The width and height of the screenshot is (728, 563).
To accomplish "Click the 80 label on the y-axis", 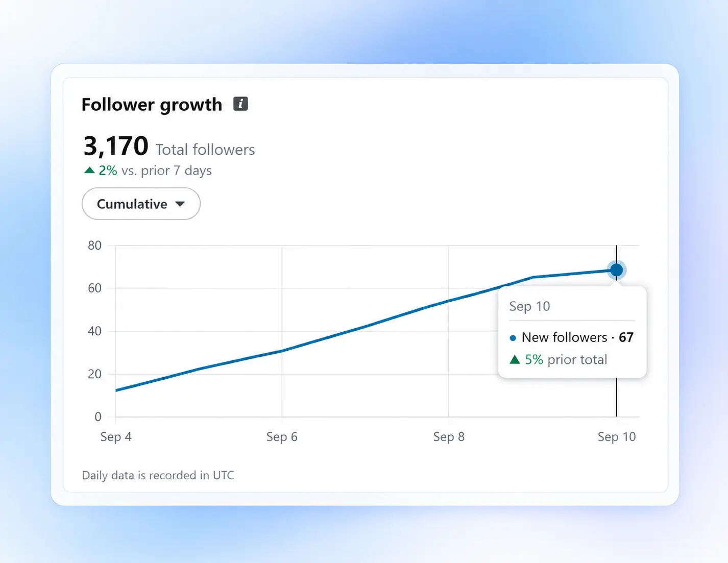I will pyautogui.click(x=94, y=246).
